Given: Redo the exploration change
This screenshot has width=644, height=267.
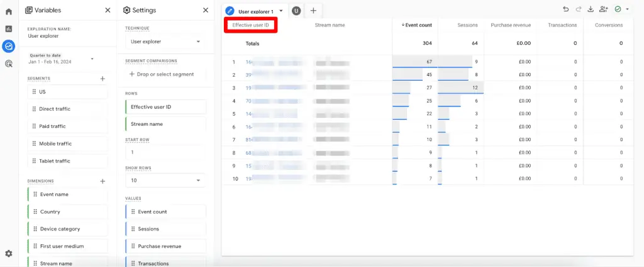Looking at the screenshot, I should click(579, 9).
